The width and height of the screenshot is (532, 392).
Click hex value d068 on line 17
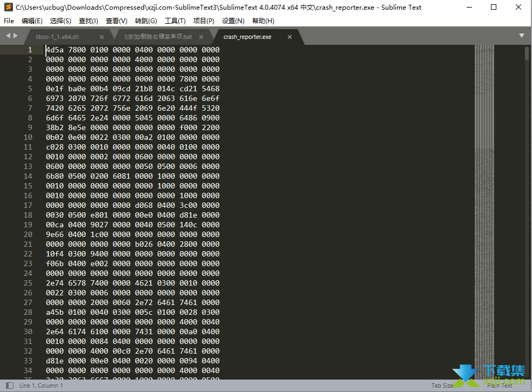[x=144, y=206]
